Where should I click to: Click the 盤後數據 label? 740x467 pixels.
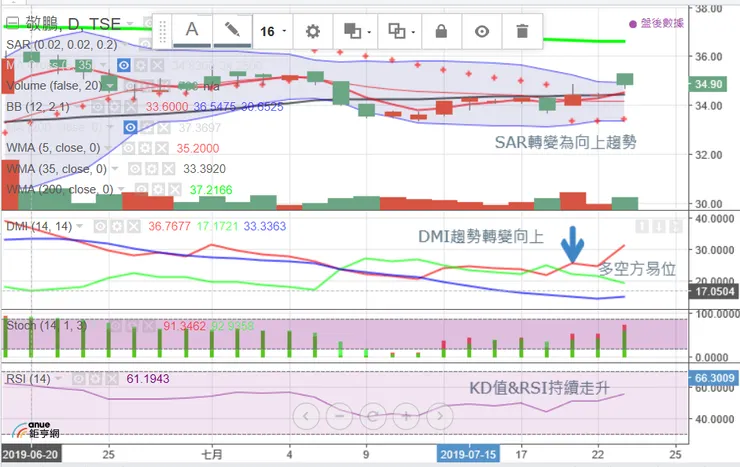tap(662, 23)
